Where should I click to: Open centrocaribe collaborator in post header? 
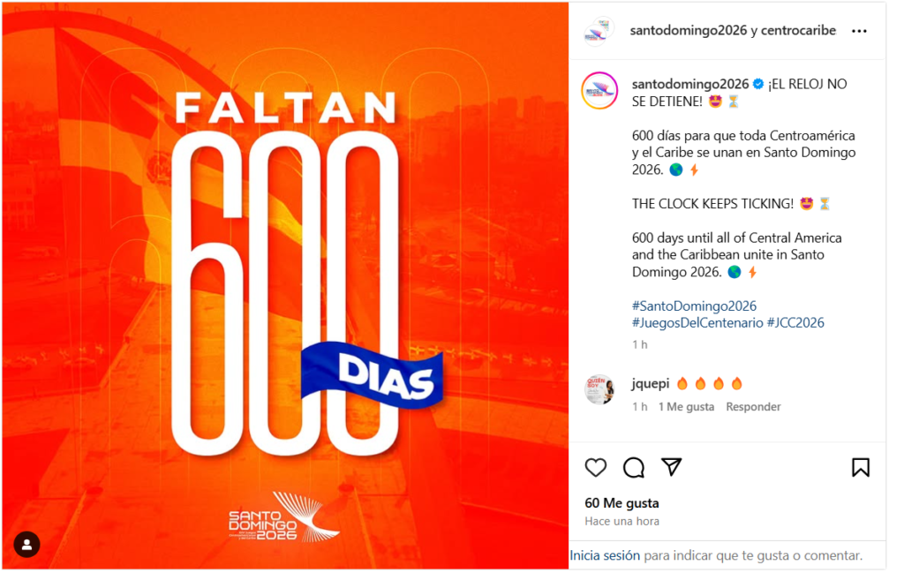coord(798,31)
